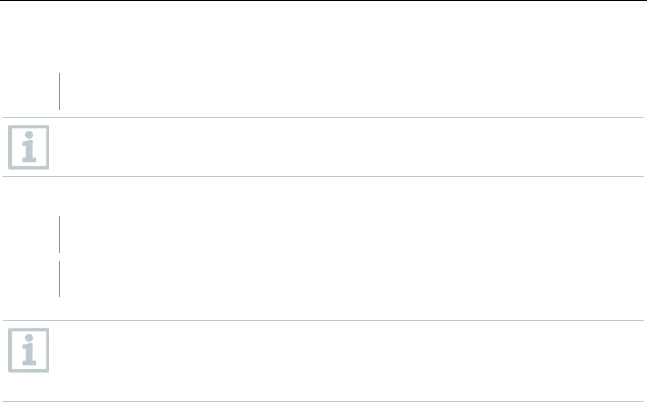This screenshot has width=647, height=402.
Task: Click the blank note area beside upper info icon
Action: (340, 148)
